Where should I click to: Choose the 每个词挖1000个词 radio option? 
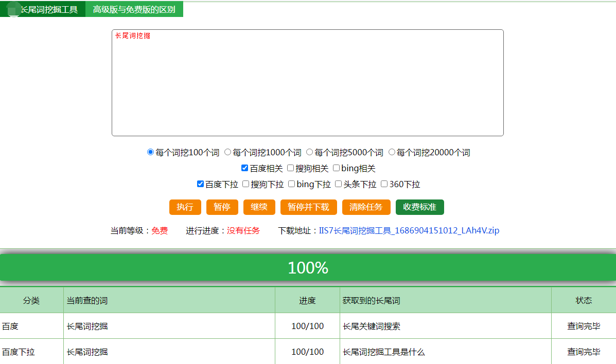pyautogui.click(x=227, y=152)
